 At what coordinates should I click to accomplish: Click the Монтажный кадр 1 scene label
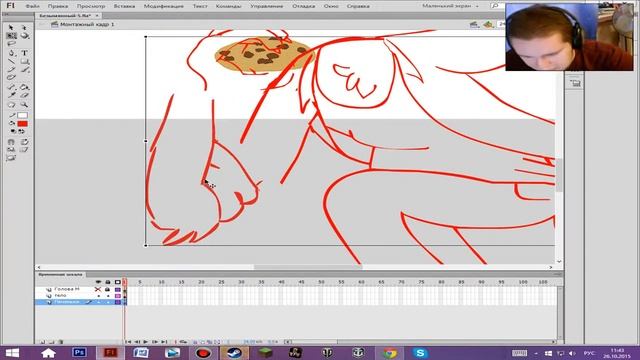(x=87, y=24)
